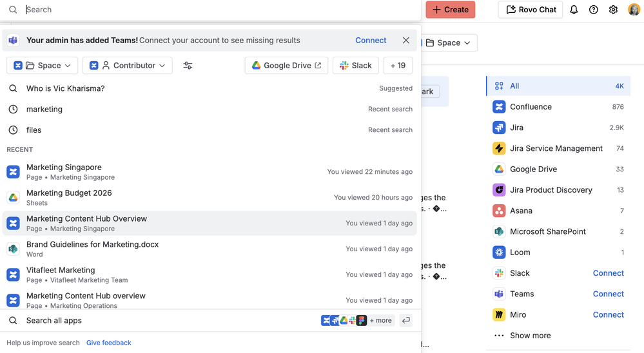Click the Give feedback link

click(x=109, y=343)
